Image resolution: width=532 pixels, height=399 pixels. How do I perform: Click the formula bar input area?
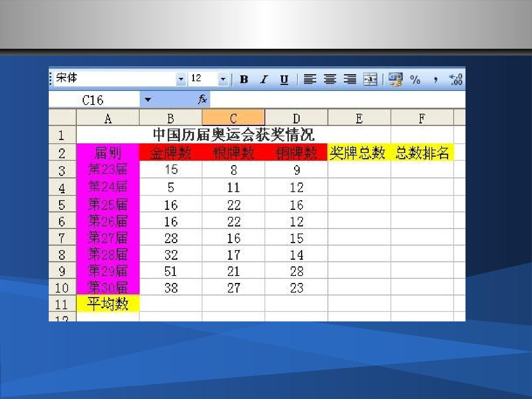coord(337,100)
